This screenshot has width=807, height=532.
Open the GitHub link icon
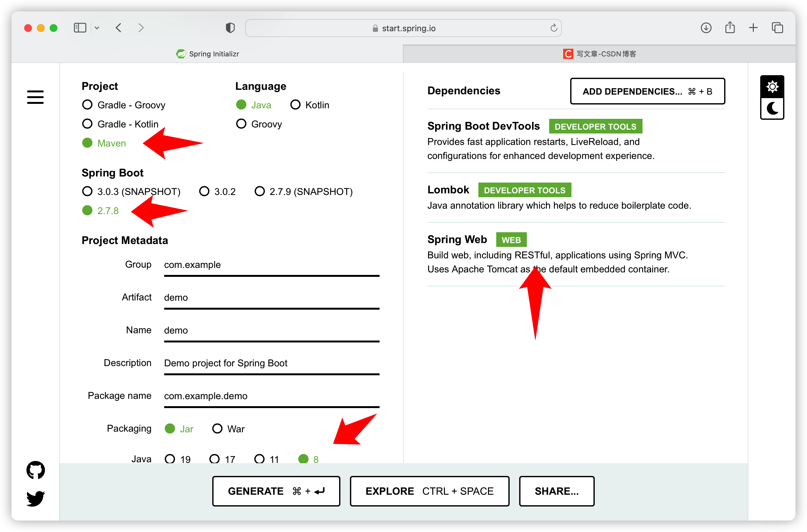coord(36,470)
